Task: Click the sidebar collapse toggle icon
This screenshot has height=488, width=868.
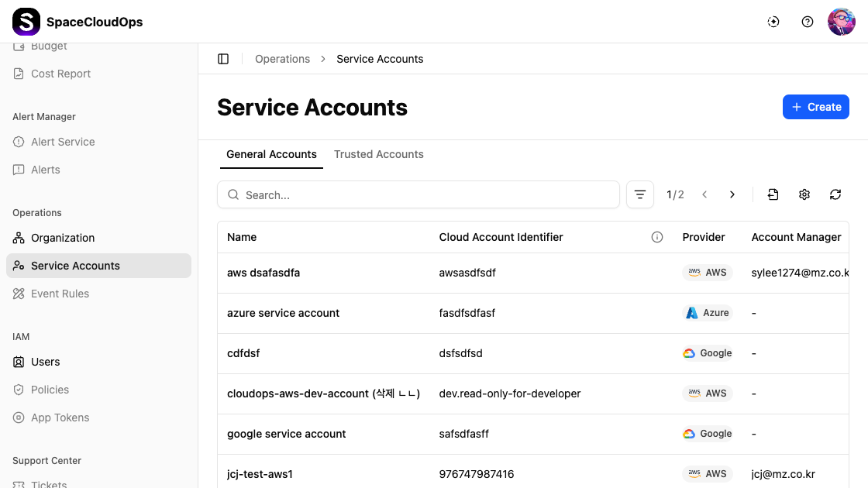Action: click(x=223, y=59)
